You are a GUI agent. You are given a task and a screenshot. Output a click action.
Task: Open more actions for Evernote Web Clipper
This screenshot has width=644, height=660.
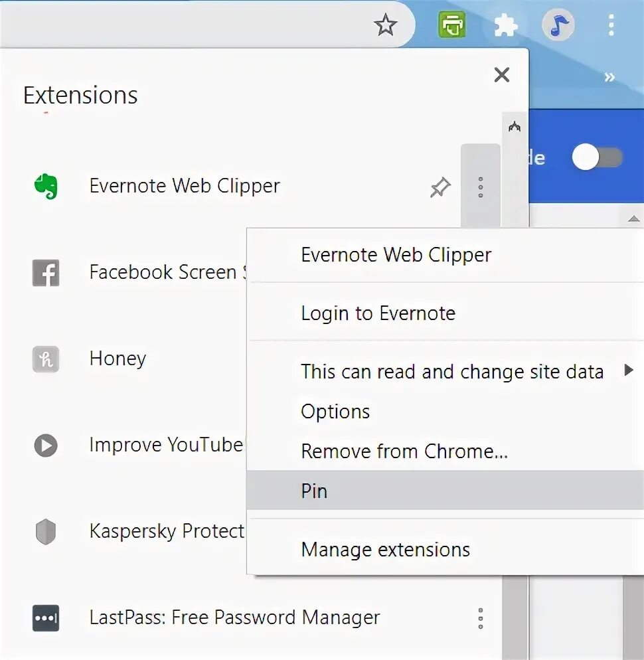click(x=480, y=187)
